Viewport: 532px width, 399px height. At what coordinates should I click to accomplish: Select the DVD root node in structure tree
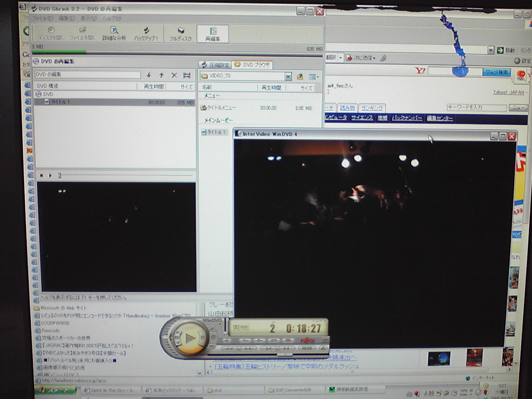45,94
